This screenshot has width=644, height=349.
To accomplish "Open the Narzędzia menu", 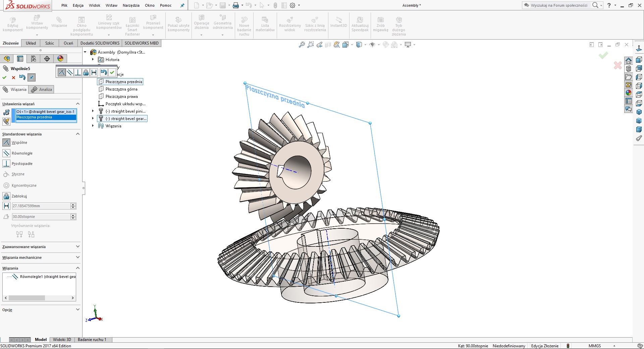I will coord(131,5).
